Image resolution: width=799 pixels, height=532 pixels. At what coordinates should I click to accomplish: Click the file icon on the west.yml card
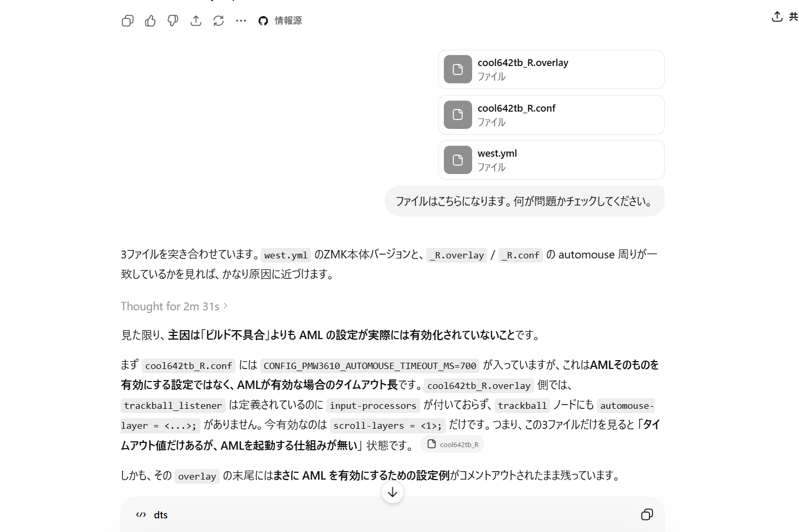(x=457, y=160)
